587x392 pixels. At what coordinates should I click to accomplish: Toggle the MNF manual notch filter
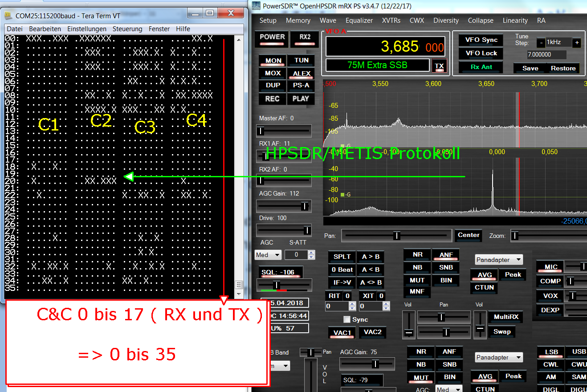tap(417, 292)
